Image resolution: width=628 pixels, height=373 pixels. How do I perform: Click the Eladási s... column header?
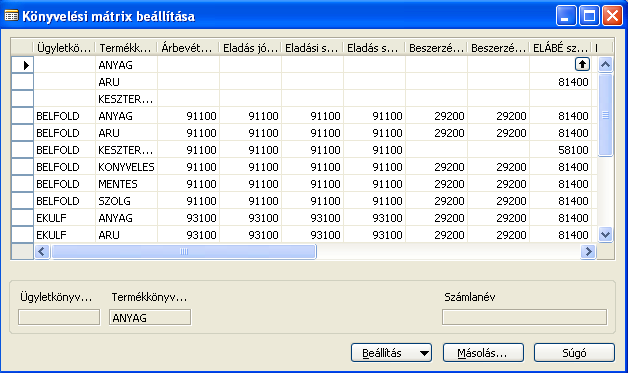click(x=312, y=48)
